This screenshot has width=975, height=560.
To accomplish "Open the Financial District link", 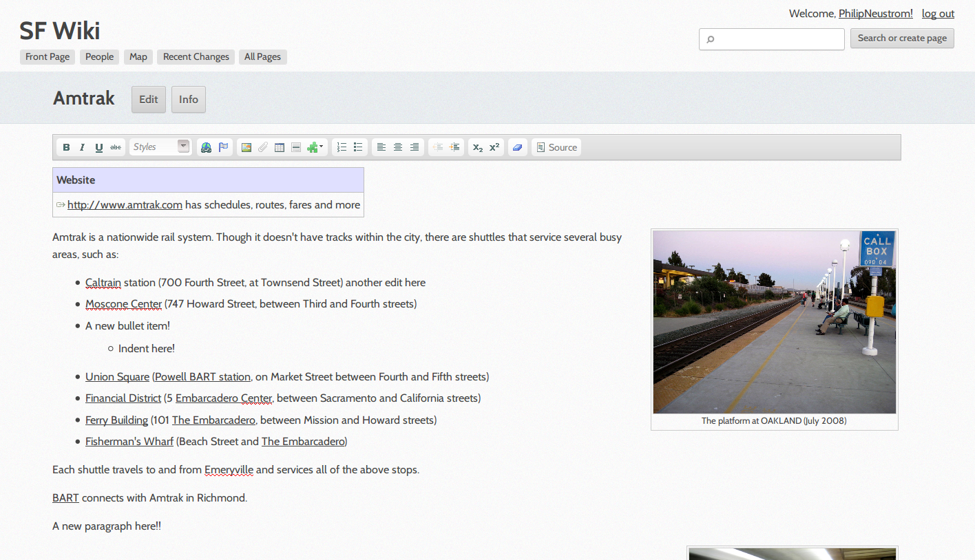I will coord(123,398).
